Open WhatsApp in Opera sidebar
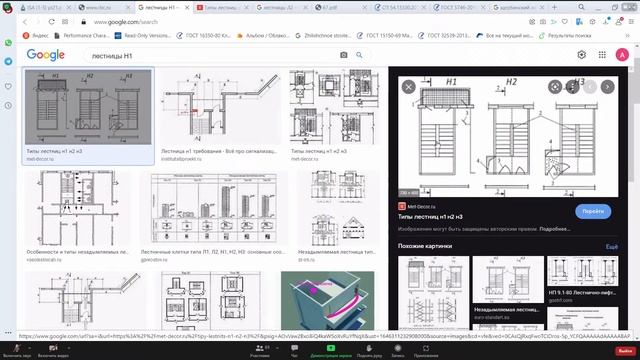The width and height of the screenshot is (640, 360). pyautogui.click(x=8, y=43)
